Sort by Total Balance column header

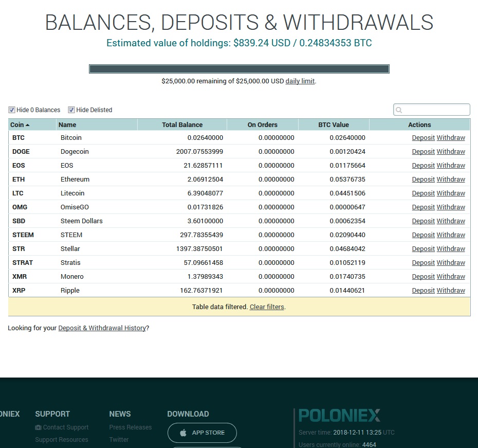point(182,125)
